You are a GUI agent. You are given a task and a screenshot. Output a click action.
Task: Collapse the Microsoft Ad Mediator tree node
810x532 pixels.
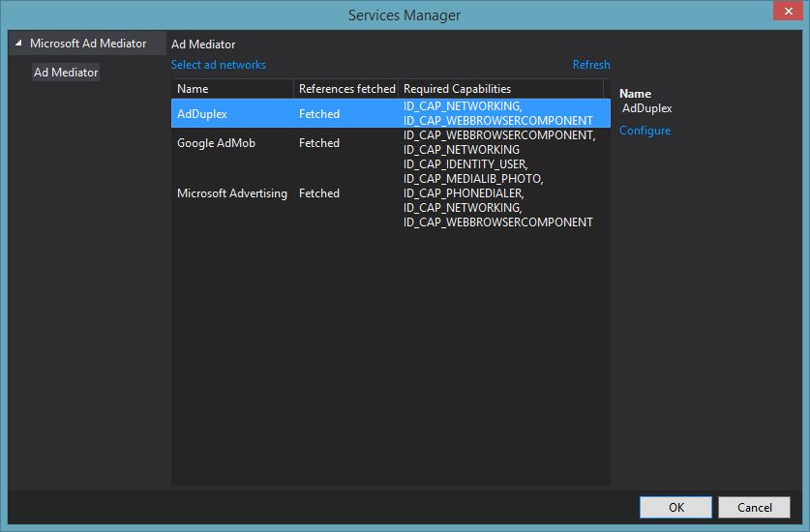click(x=18, y=44)
